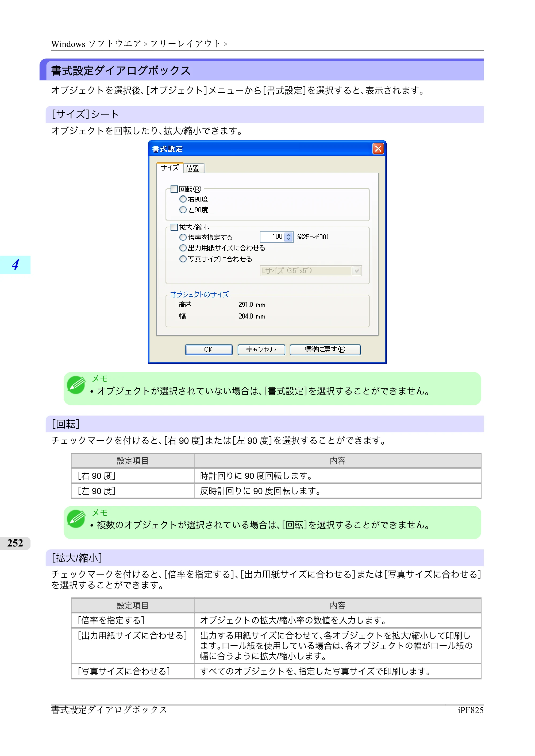Click the %(25～600) range label
535x756 pixels.
point(313,237)
